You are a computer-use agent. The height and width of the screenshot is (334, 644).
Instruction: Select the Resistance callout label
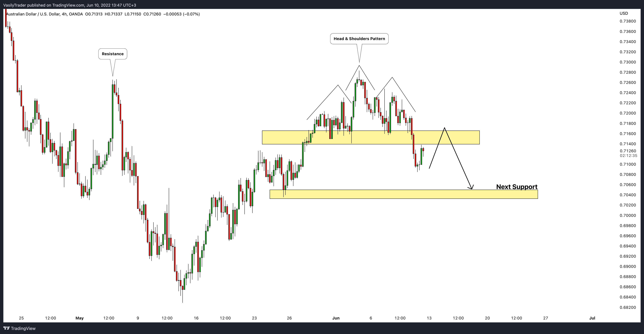tap(113, 54)
